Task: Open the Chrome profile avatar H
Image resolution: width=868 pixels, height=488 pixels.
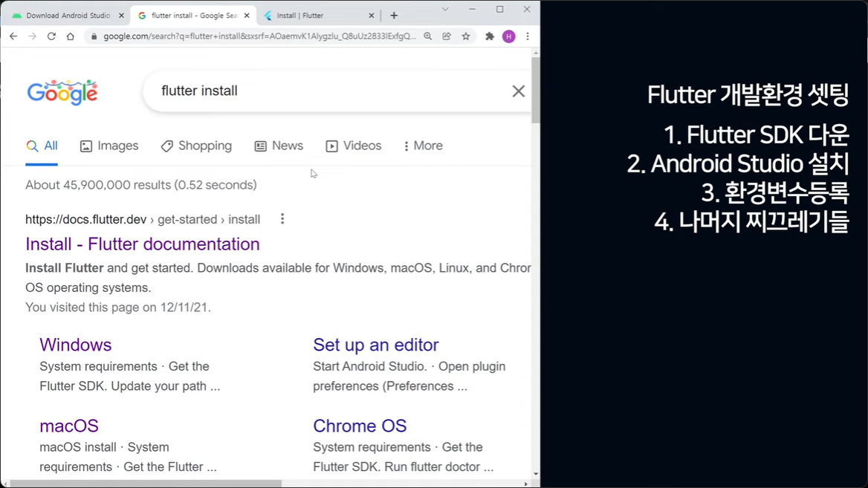Action: click(x=509, y=36)
